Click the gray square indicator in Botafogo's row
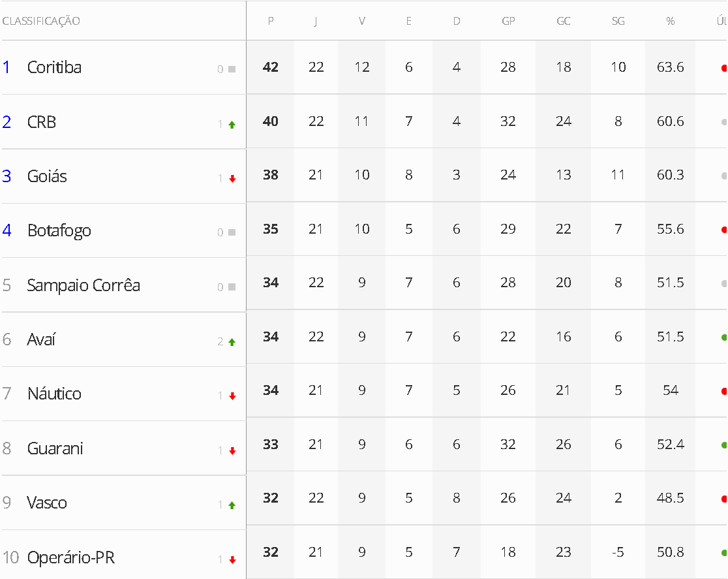The width and height of the screenshot is (728, 579). click(232, 232)
